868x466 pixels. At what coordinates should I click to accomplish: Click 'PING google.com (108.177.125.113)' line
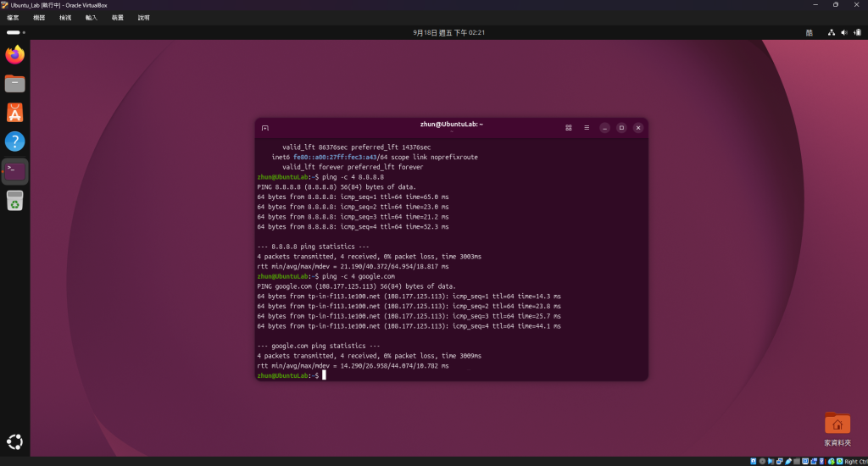(357, 286)
